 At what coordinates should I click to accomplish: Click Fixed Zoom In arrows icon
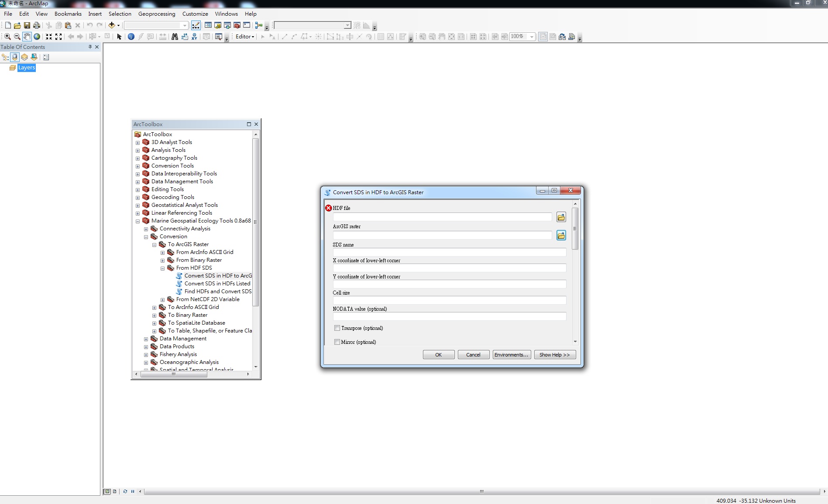click(49, 37)
